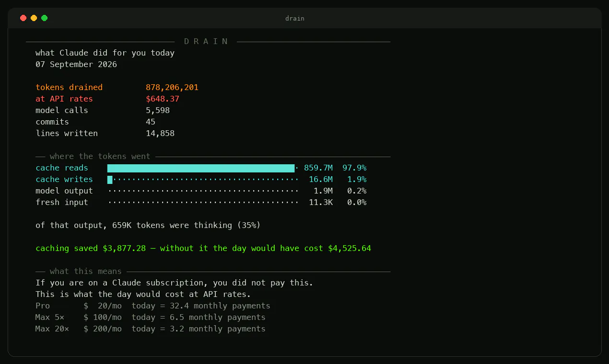The image size is (609, 364).
Task: Click the 'fresh input' label
Action: pos(62,202)
